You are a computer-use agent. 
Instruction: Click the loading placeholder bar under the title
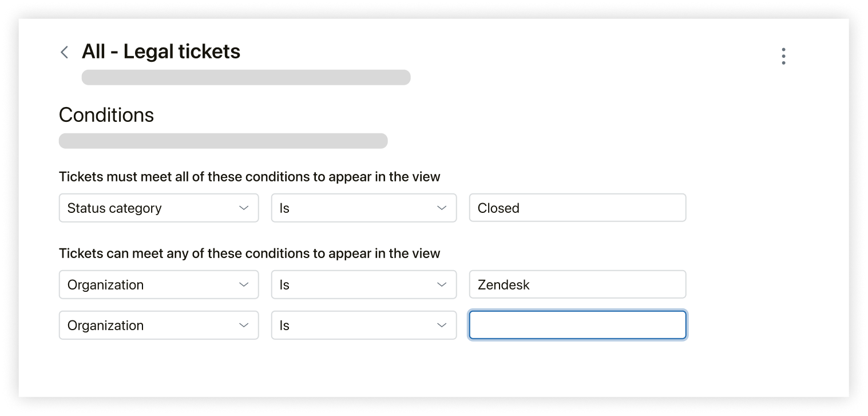pos(246,77)
